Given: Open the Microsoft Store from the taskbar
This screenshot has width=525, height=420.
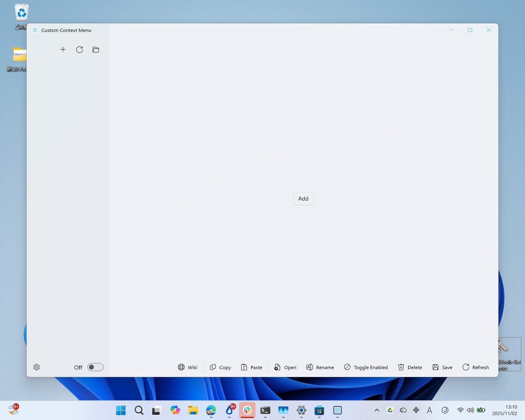Looking at the screenshot, I should tap(319, 410).
